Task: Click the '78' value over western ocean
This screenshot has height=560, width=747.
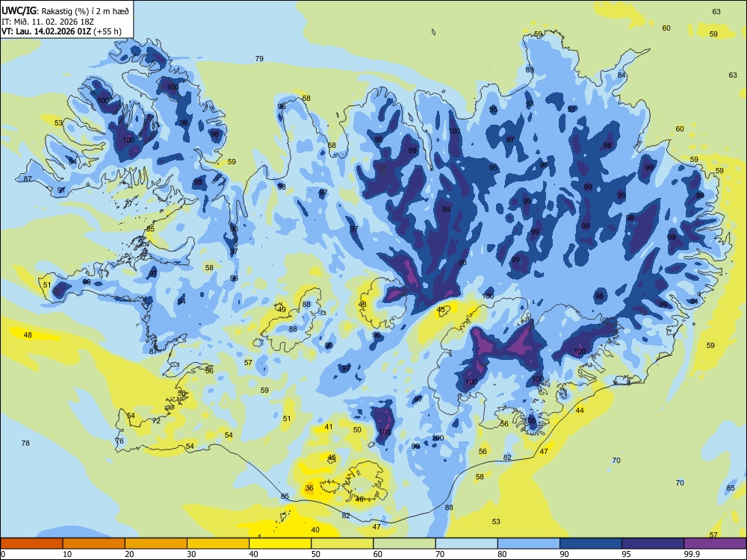Action: click(x=25, y=443)
